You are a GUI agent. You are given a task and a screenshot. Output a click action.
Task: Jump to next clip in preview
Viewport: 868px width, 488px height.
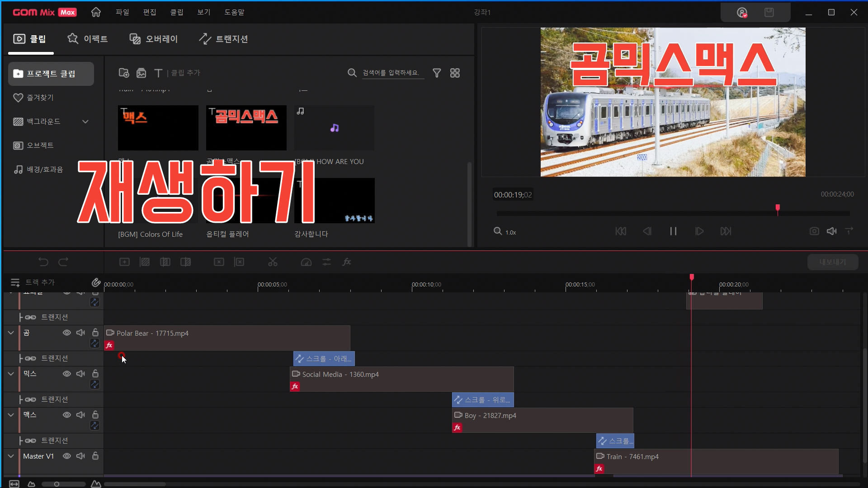(726, 231)
